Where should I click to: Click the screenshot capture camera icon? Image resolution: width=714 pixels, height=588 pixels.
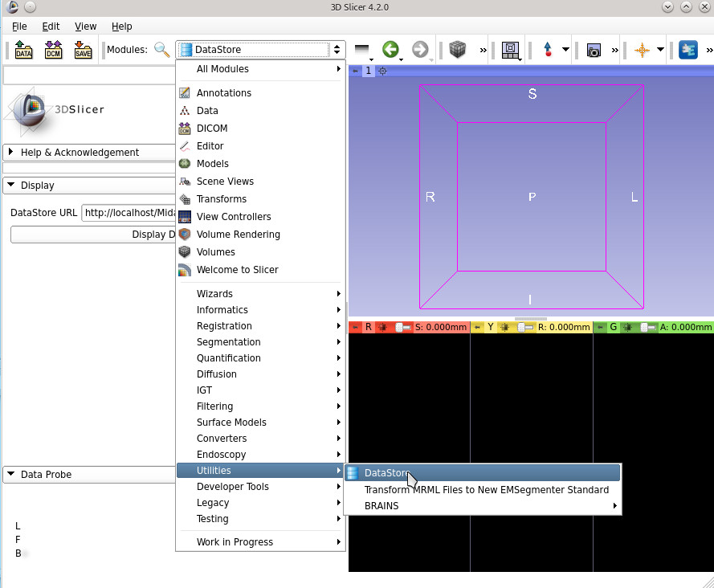point(594,50)
